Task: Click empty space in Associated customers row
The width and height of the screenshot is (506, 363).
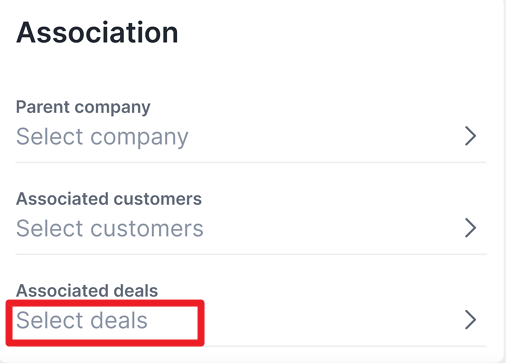Action: tap(333, 228)
